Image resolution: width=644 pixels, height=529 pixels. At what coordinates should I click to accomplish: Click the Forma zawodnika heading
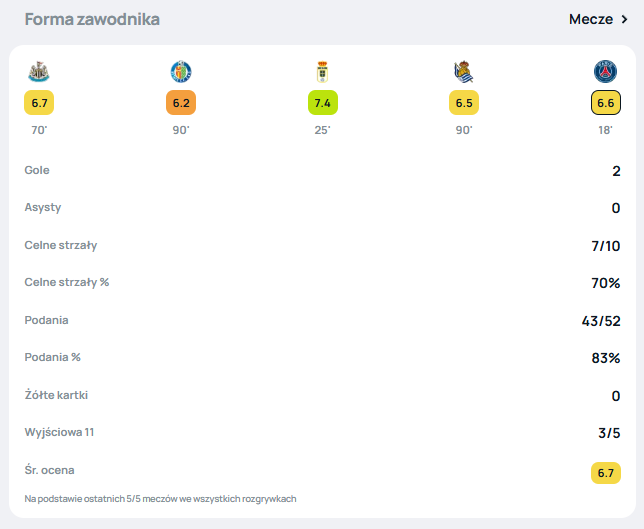pos(92,19)
